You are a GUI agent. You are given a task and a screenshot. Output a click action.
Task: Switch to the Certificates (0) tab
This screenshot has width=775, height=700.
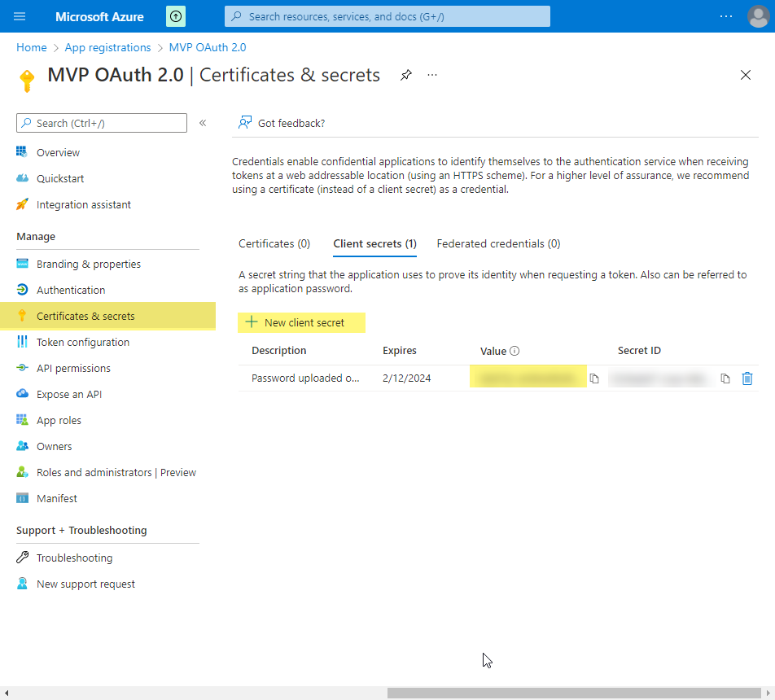tap(274, 243)
